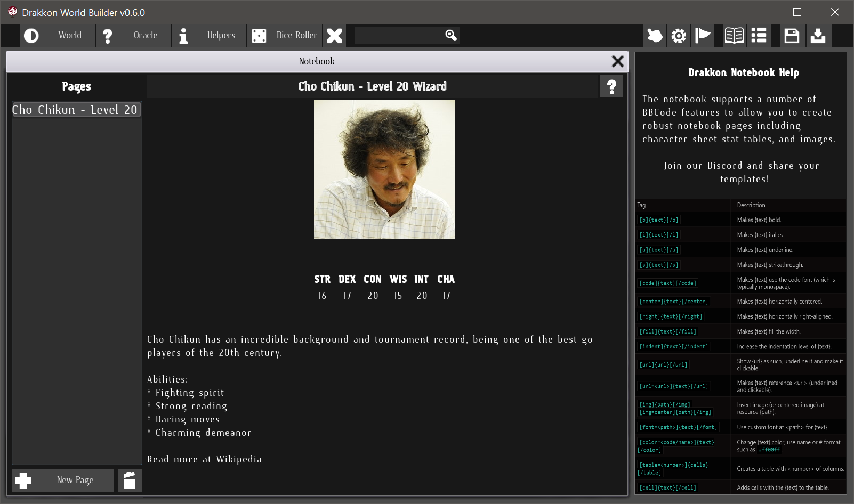Select Helpers in the top menu
The image size is (854, 504).
(x=221, y=35)
